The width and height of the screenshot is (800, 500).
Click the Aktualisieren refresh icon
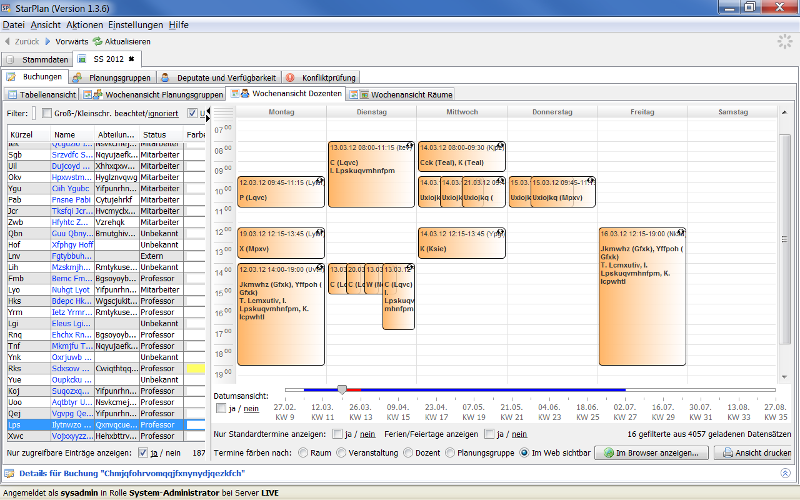[x=97, y=41]
